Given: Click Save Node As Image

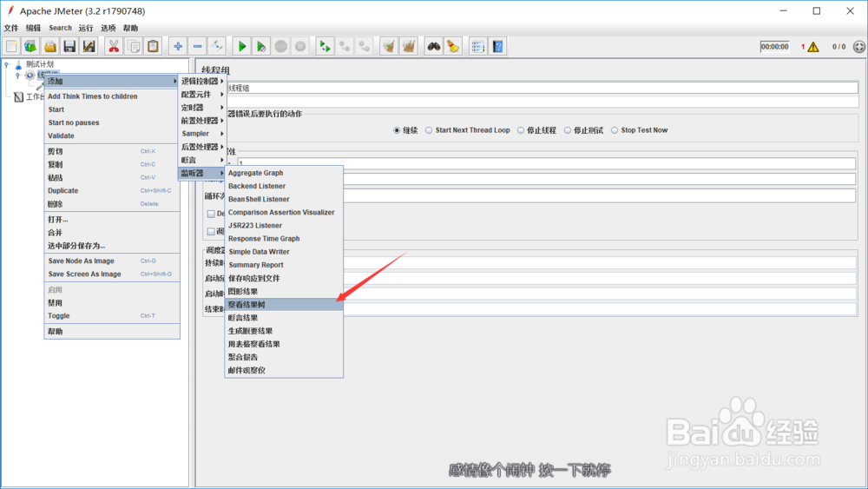Looking at the screenshot, I should pos(112,261).
